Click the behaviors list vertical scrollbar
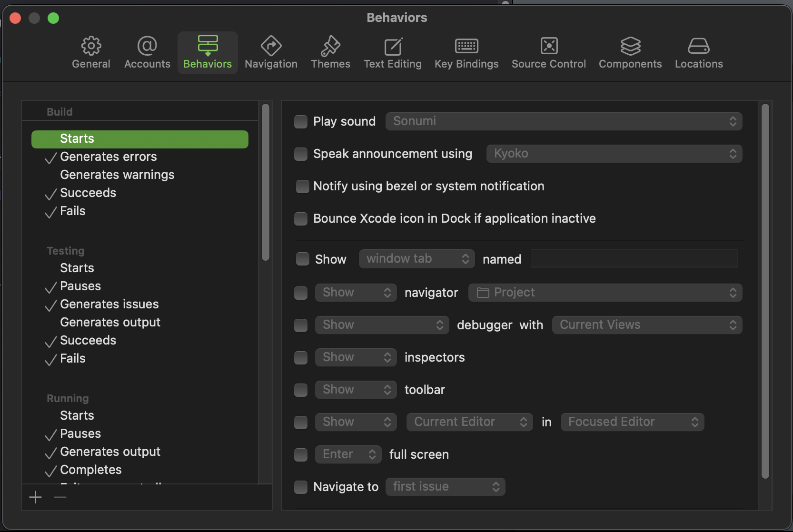The width and height of the screenshot is (793, 532). [266, 182]
